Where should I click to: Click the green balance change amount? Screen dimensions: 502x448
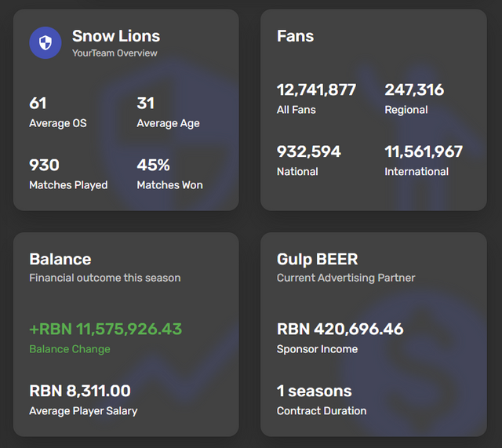click(106, 329)
